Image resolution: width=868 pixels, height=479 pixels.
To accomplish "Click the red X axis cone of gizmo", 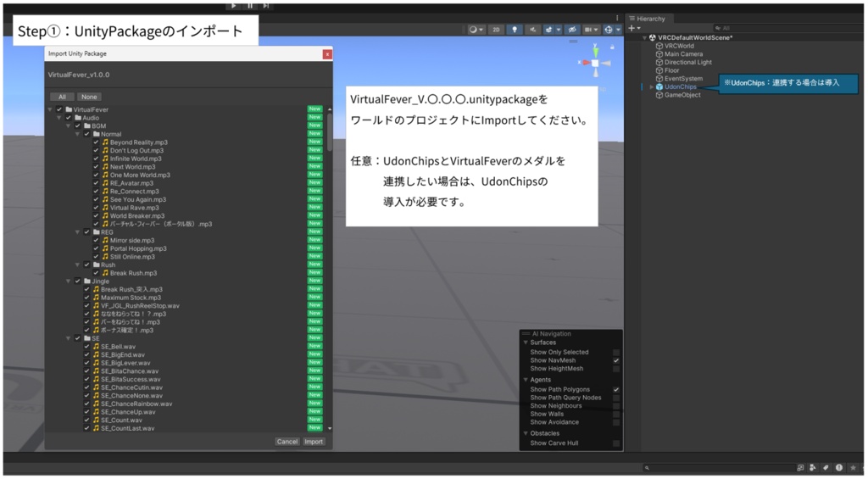I will click(585, 63).
